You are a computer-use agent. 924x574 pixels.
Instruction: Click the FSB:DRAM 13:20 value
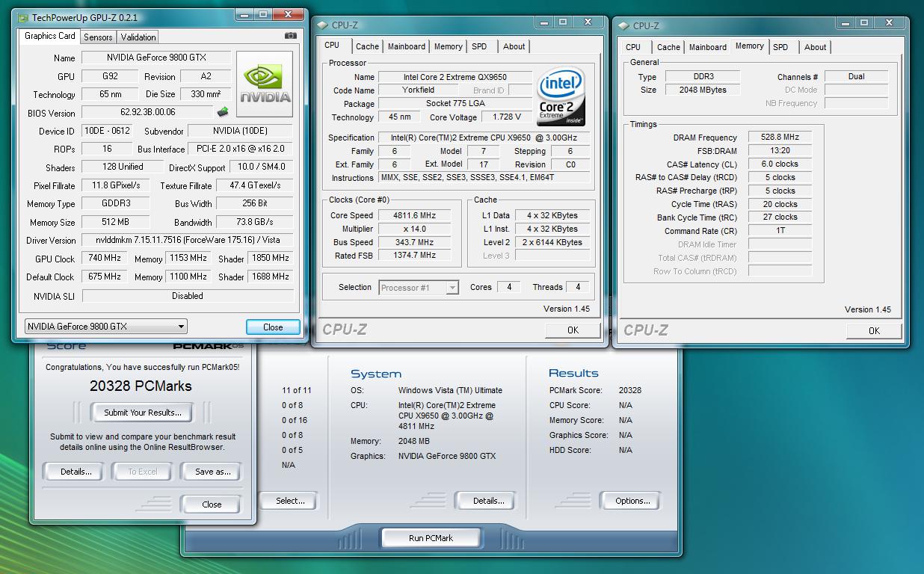point(780,151)
